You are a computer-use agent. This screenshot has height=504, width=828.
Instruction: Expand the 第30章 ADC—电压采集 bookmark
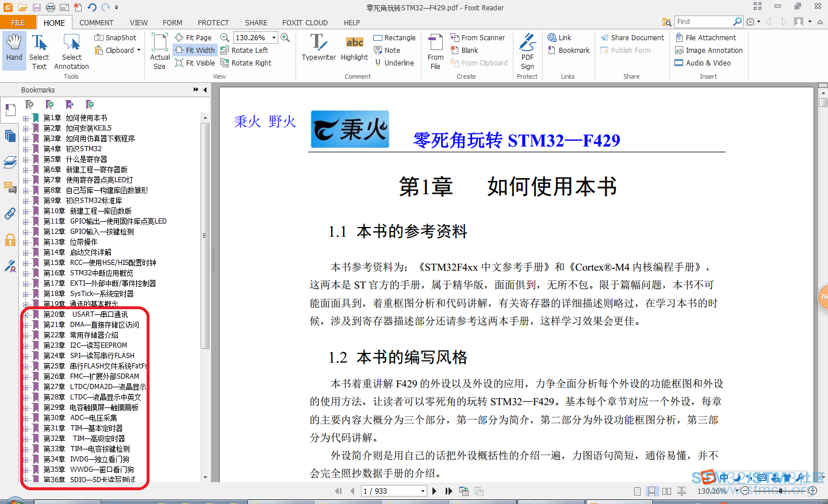coord(25,418)
